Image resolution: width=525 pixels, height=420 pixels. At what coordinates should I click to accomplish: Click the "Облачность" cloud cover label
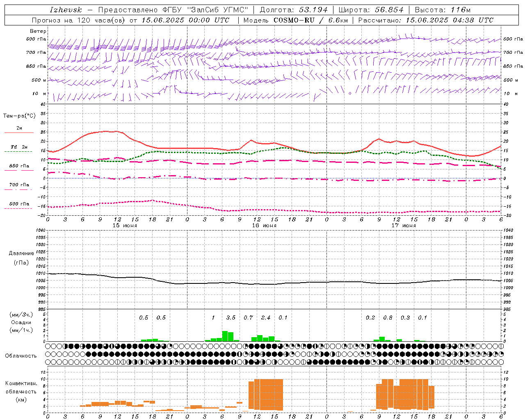[21, 356]
